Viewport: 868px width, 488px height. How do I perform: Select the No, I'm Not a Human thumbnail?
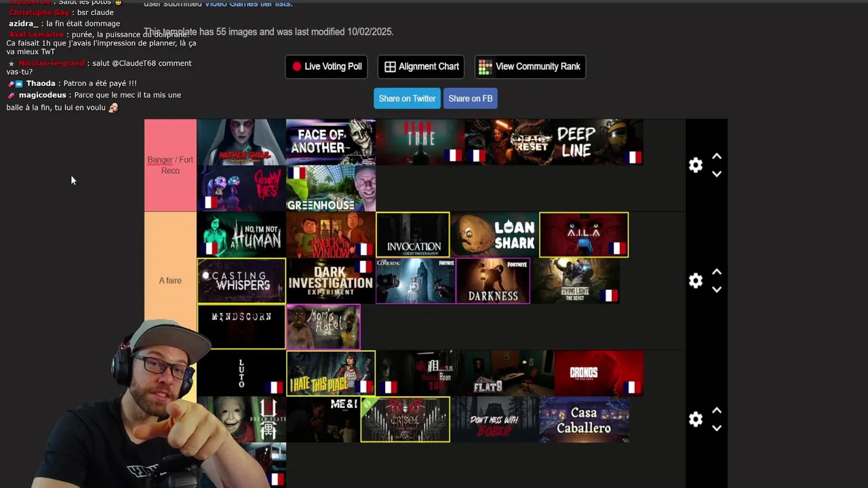(241, 235)
